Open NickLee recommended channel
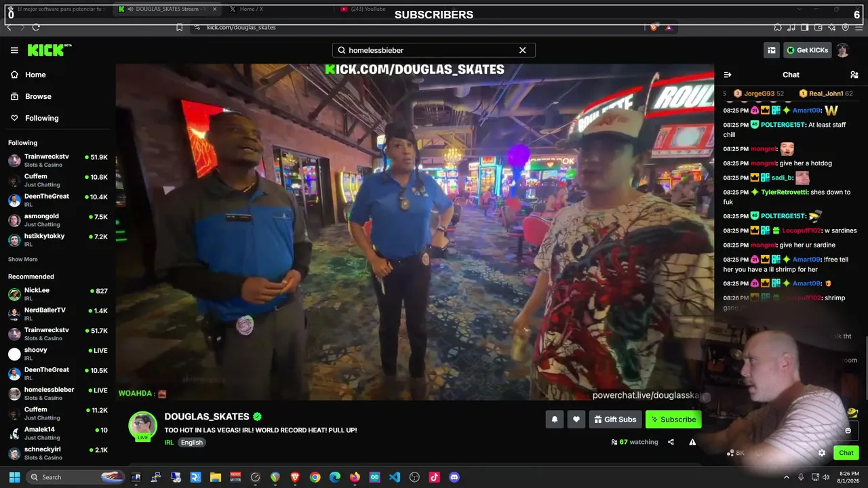 coord(58,294)
